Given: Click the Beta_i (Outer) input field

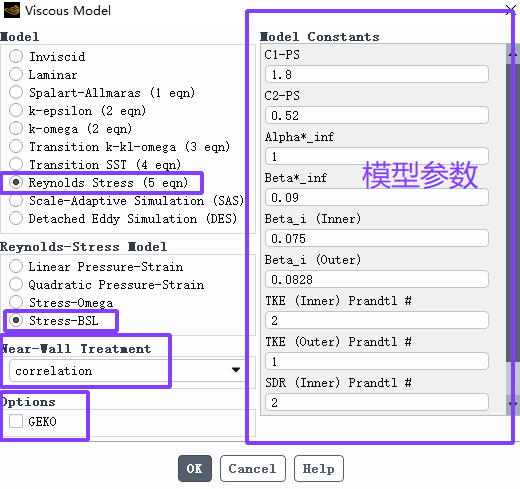Looking at the screenshot, I should [x=377, y=279].
